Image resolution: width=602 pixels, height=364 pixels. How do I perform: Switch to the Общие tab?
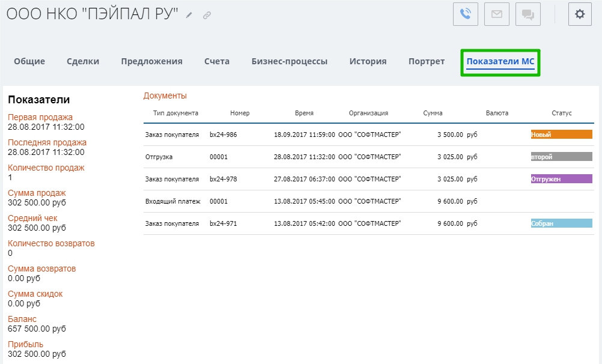[29, 61]
